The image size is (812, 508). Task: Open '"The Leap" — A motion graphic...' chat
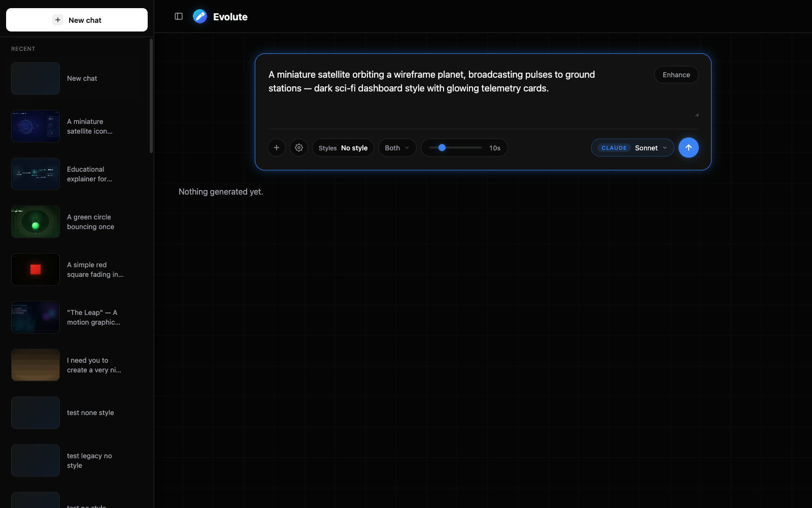click(x=77, y=317)
